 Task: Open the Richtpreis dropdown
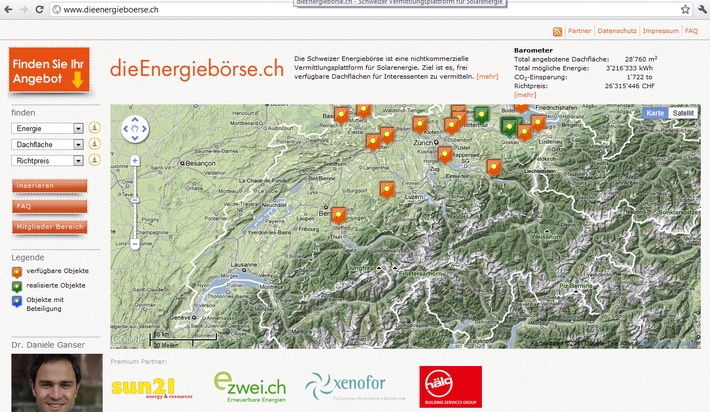coord(48,160)
